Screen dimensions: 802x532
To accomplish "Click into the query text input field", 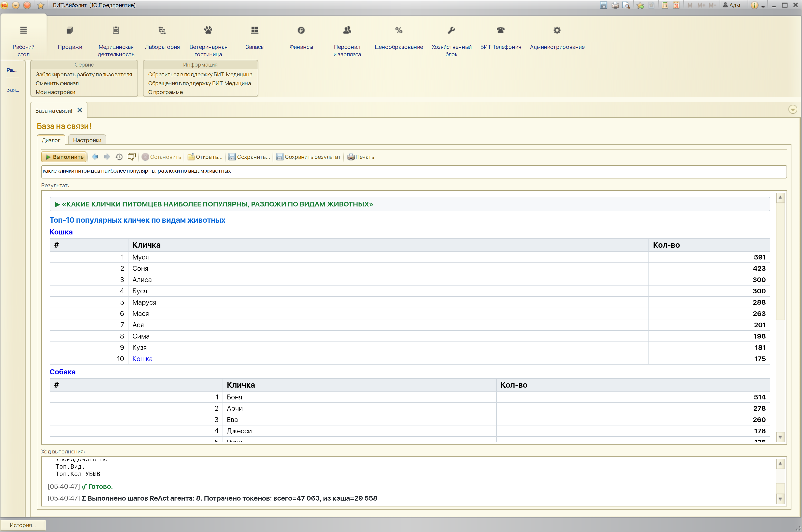I will click(x=414, y=171).
